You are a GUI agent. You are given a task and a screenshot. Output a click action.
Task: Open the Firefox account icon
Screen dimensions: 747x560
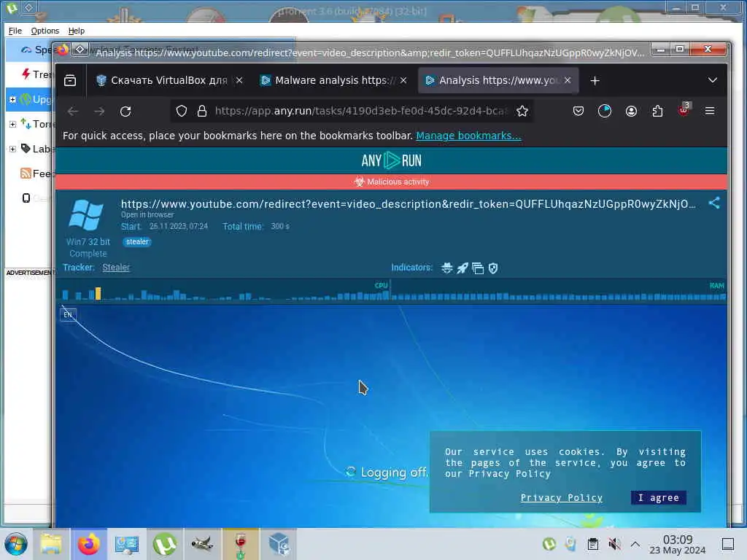tap(631, 111)
